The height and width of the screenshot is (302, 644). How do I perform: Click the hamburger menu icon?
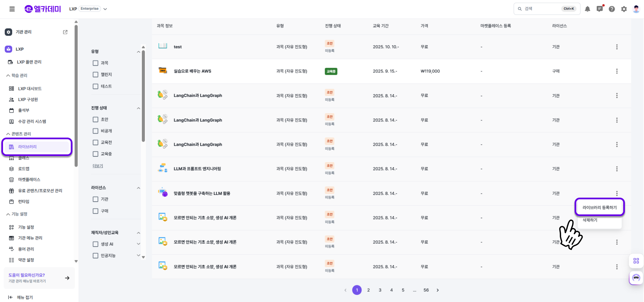click(12, 9)
